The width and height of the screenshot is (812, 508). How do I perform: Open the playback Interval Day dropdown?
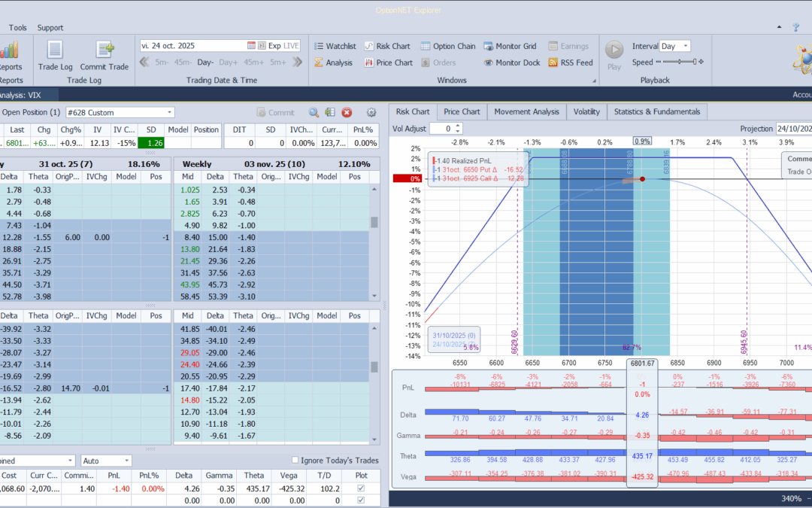click(x=683, y=46)
